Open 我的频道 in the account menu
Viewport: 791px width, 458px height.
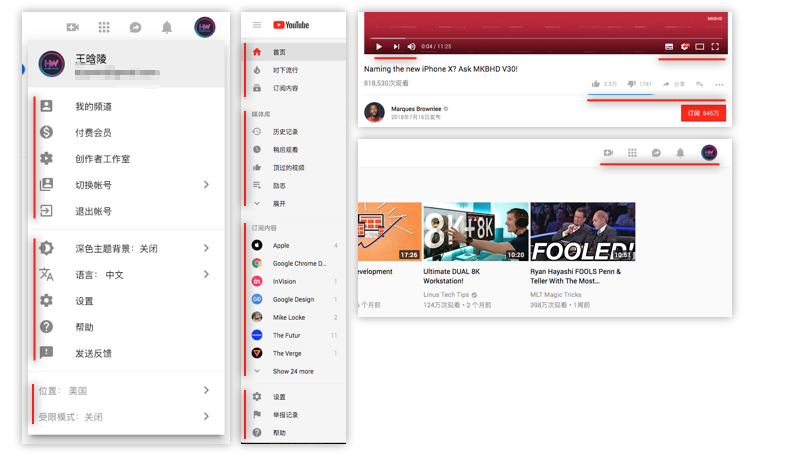pos(126,106)
